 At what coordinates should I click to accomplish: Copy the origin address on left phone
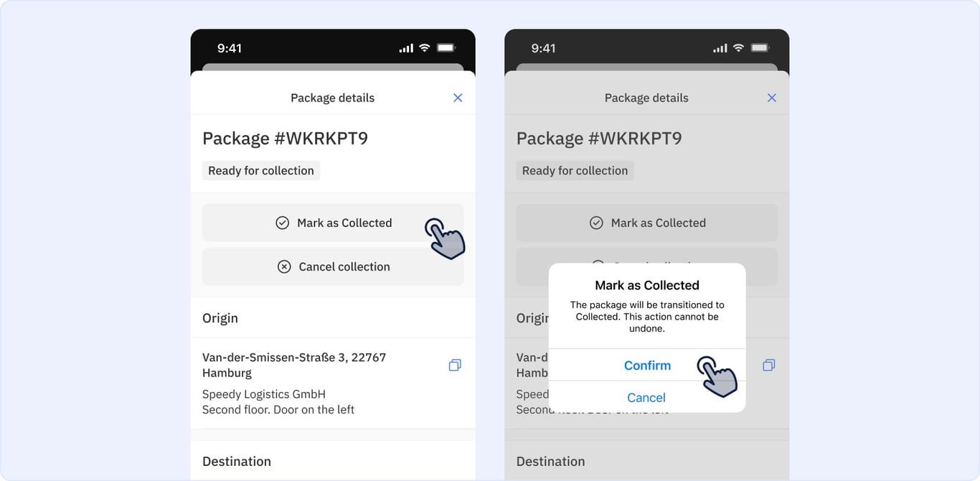click(x=455, y=365)
